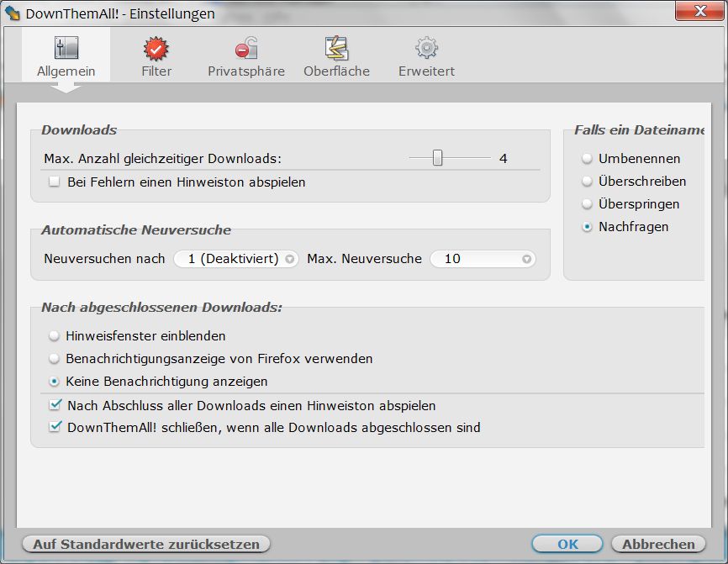Click the 'Falls ein Dateiname' heading
Screen dimensions: 728x564
click(640, 130)
